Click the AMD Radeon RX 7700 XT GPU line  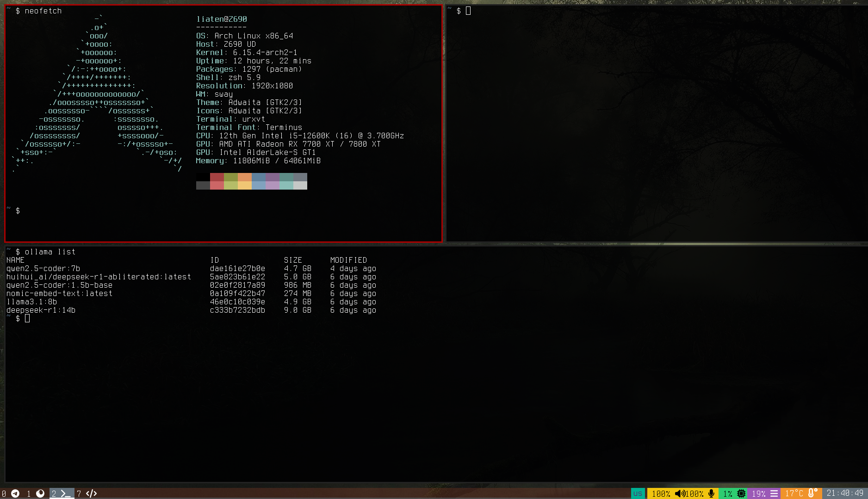pos(289,144)
